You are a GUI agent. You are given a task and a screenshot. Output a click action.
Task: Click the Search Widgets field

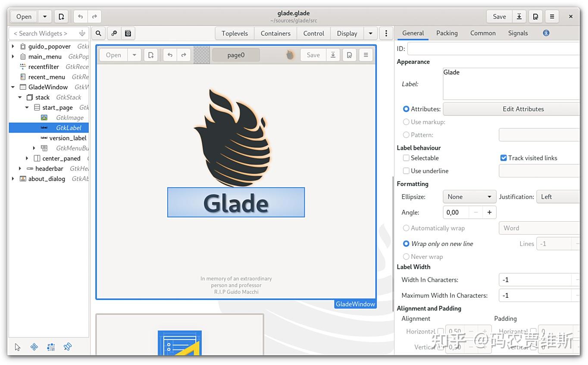coord(49,33)
